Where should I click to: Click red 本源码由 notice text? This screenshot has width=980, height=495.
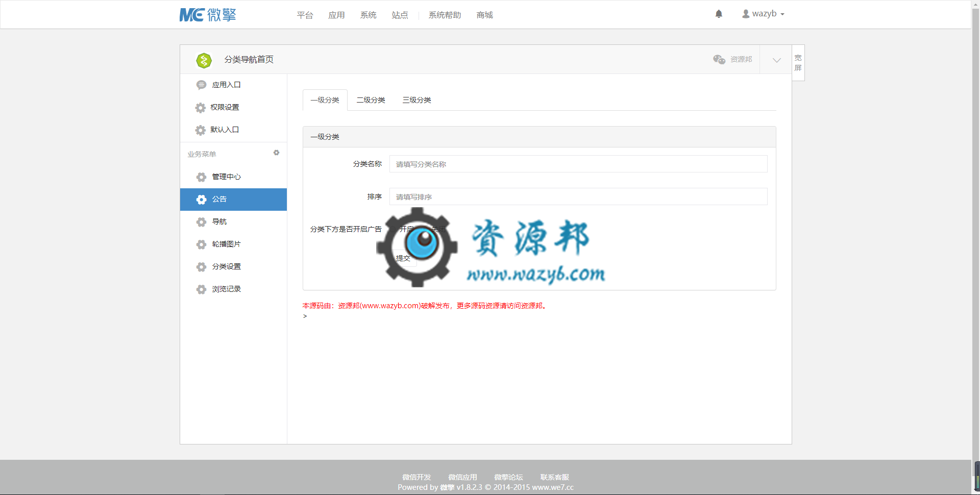(425, 306)
